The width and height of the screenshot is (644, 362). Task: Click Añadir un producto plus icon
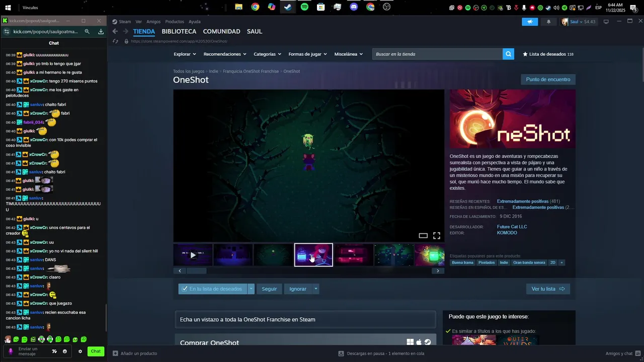pos(115,353)
